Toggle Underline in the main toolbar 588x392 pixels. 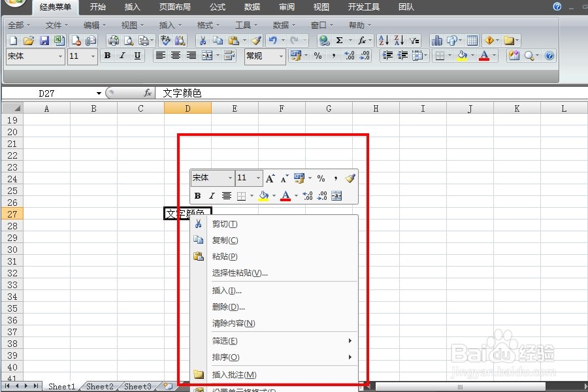coord(138,56)
